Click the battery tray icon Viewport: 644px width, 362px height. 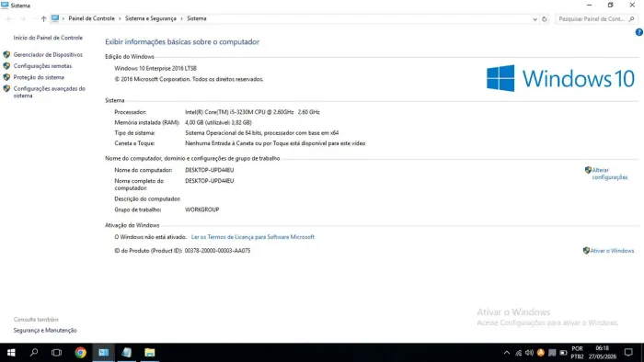[563, 353]
